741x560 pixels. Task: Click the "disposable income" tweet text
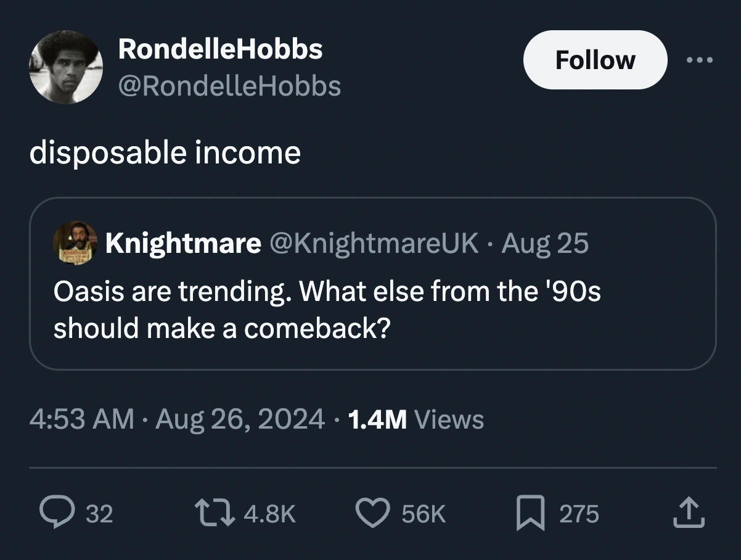point(165,152)
